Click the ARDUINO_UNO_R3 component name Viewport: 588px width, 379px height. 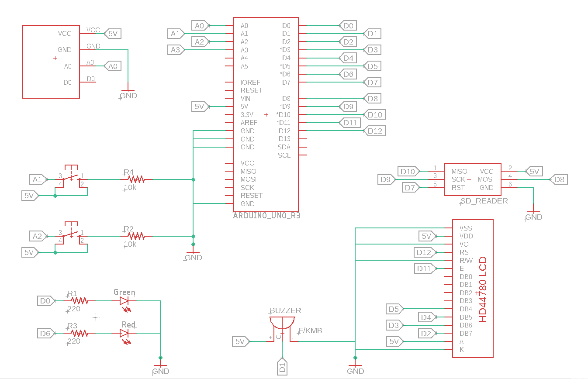(267, 216)
